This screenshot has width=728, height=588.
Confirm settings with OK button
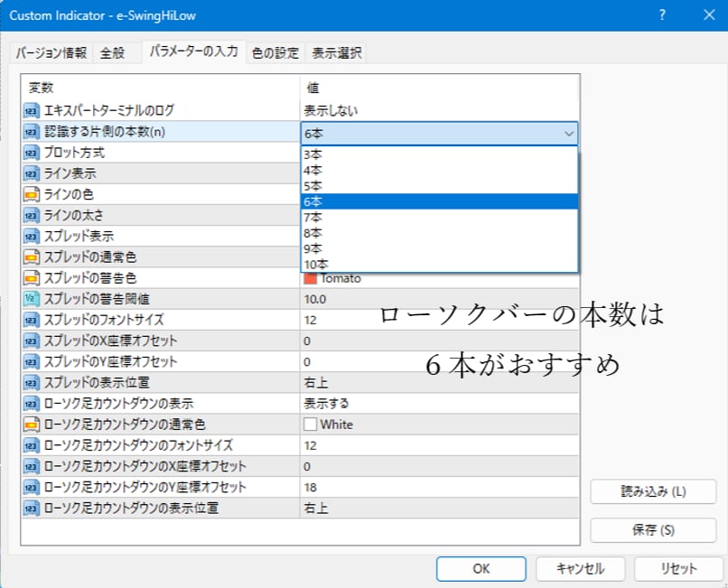tap(481, 568)
